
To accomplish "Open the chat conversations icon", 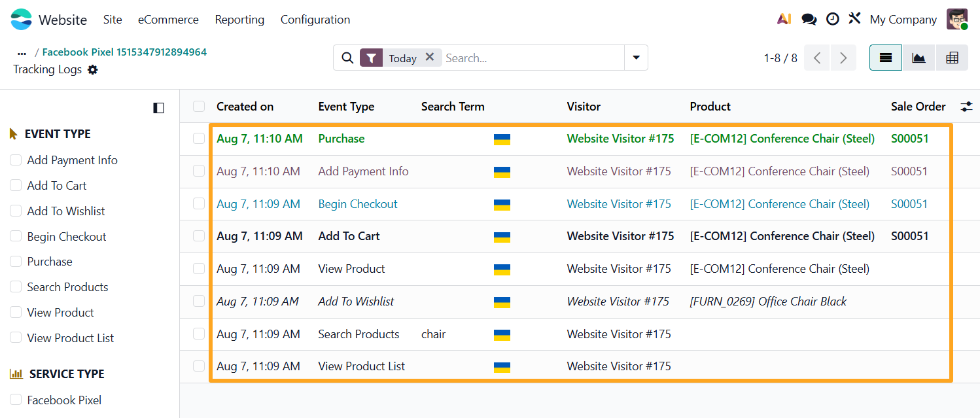I will 809,20.
